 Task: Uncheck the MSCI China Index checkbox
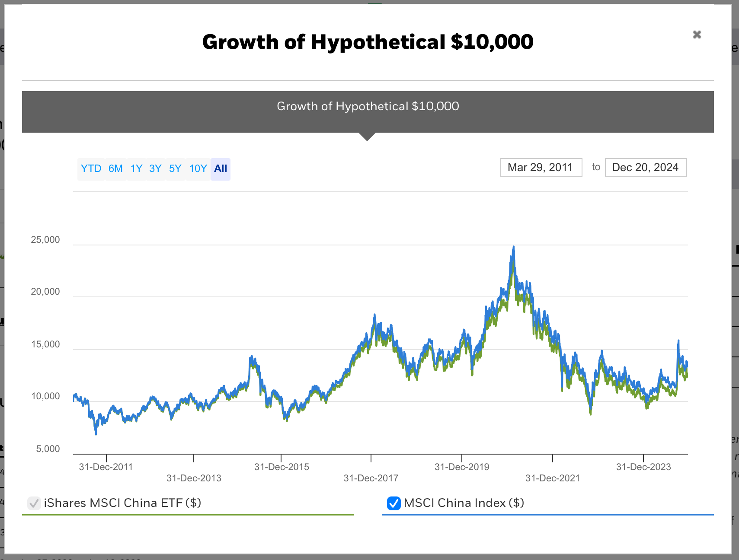(394, 503)
